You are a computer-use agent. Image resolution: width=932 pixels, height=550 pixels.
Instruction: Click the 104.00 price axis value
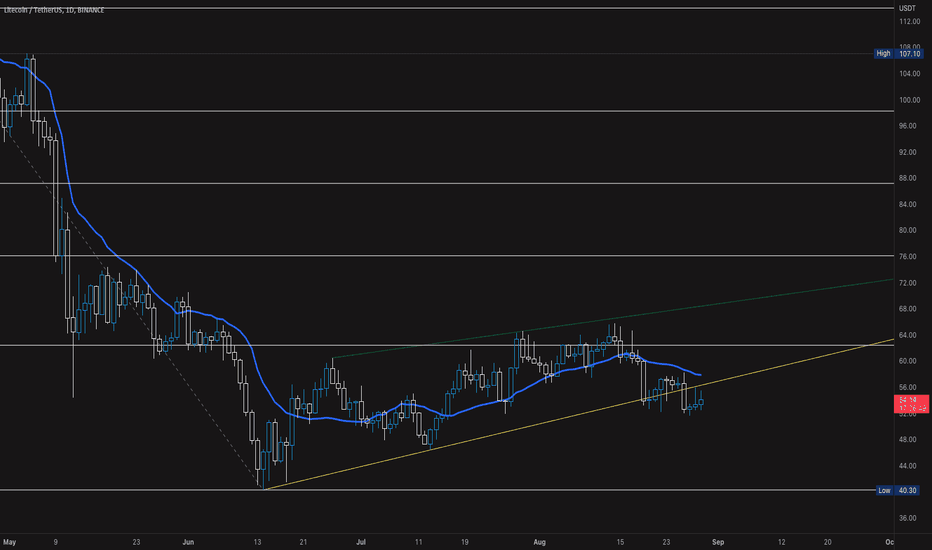click(x=909, y=74)
